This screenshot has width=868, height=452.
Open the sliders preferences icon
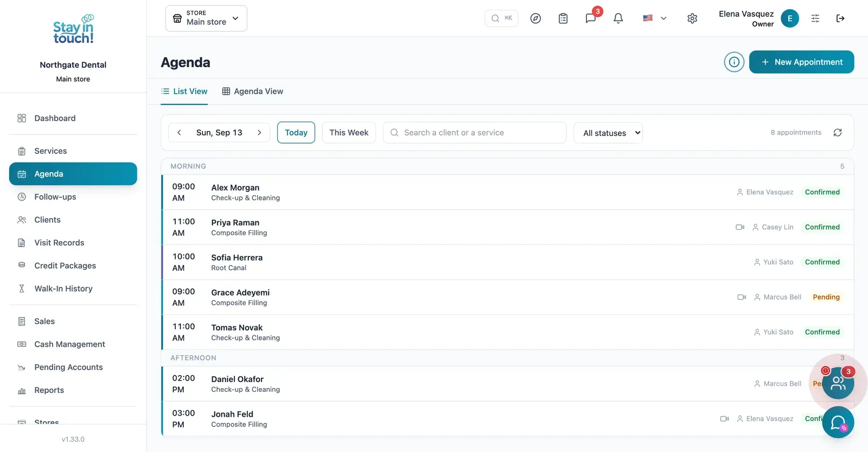(x=815, y=18)
